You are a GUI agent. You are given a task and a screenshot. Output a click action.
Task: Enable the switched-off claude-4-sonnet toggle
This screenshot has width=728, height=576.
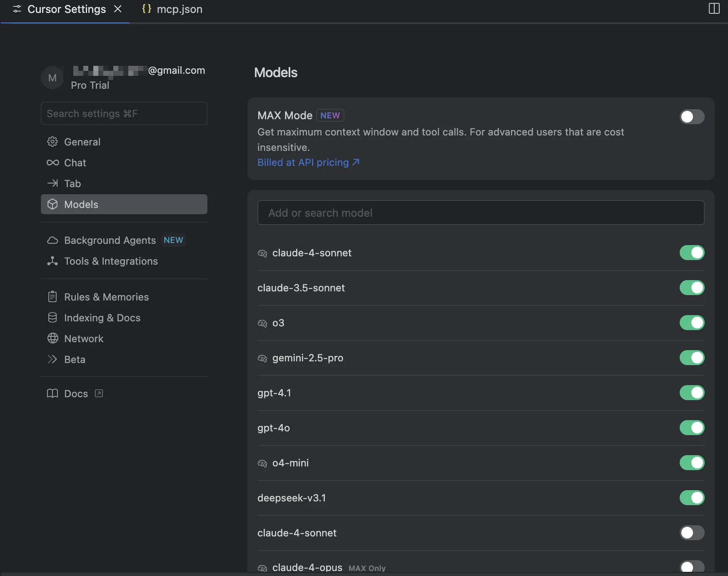(692, 533)
